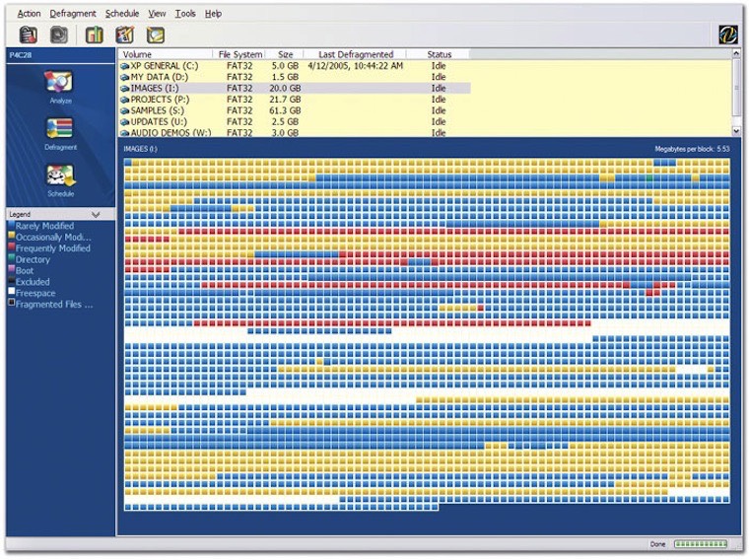This screenshot has width=749, height=560.
Task: Click the PROJECTS (P:) drive icon
Action: click(125, 100)
